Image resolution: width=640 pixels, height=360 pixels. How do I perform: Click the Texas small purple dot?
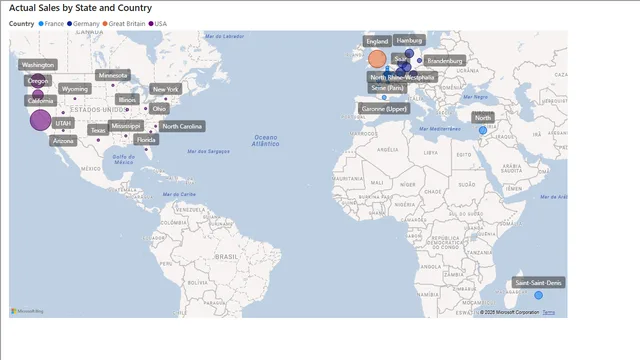[98, 140]
